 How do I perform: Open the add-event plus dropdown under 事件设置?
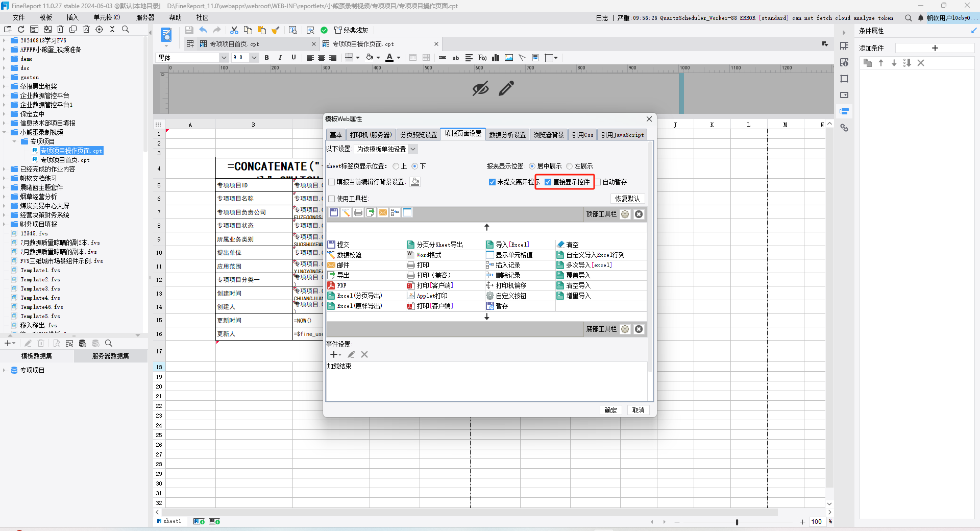pyautogui.click(x=335, y=354)
